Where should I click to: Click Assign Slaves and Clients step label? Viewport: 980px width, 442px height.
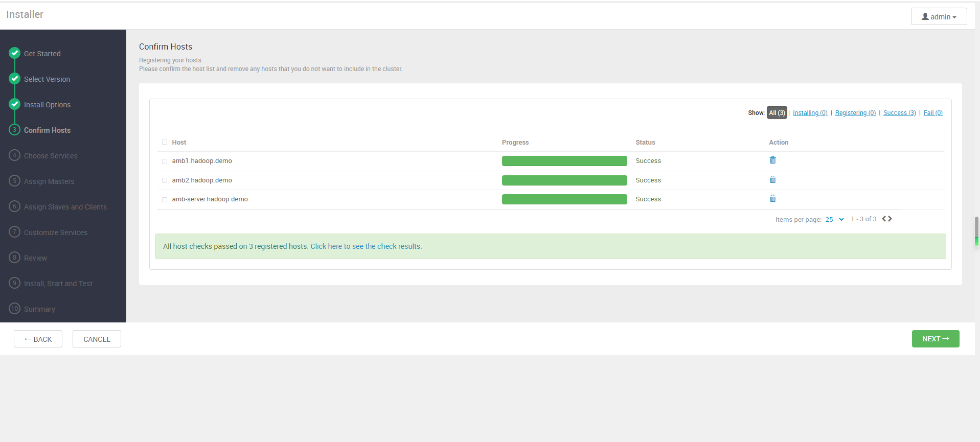coord(65,207)
